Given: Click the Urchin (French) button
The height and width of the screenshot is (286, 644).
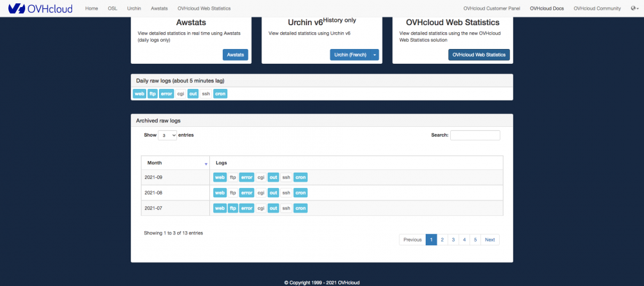Looking at the screenshot, I should tap(350, 55).
